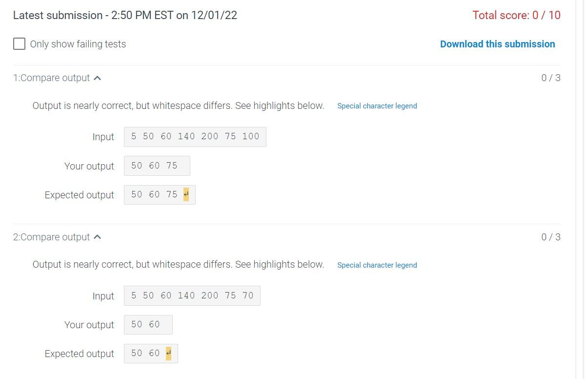Click the 0 / 3 score for test 1
This screenshot has width=588, height=379.
click(x=551, y=78)
